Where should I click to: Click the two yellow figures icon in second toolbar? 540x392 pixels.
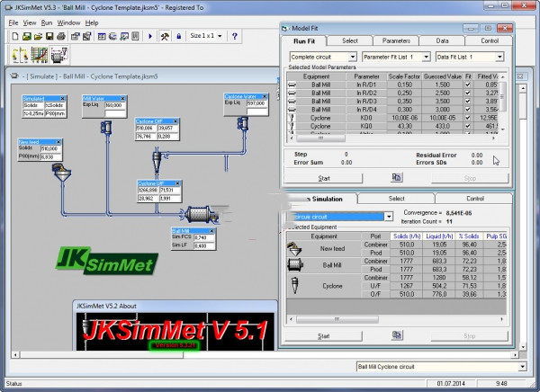[20, 55]
